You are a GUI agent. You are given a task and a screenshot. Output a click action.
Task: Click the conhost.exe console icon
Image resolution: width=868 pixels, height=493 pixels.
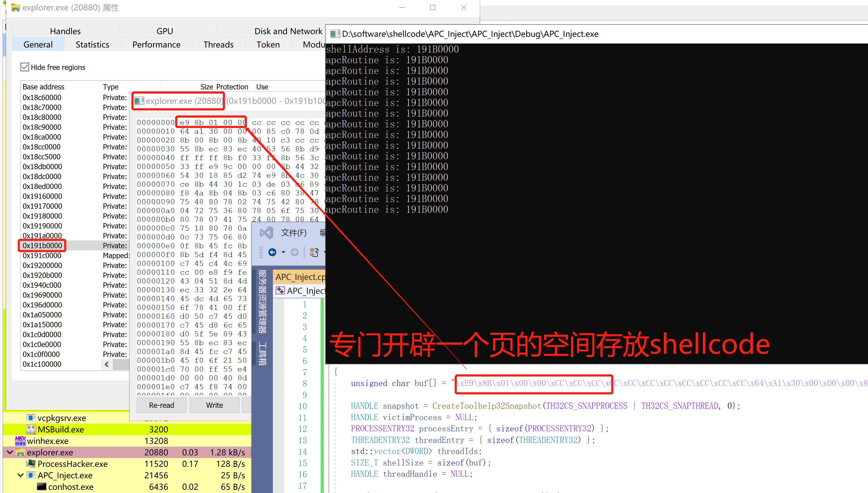[x=42, y=487]
